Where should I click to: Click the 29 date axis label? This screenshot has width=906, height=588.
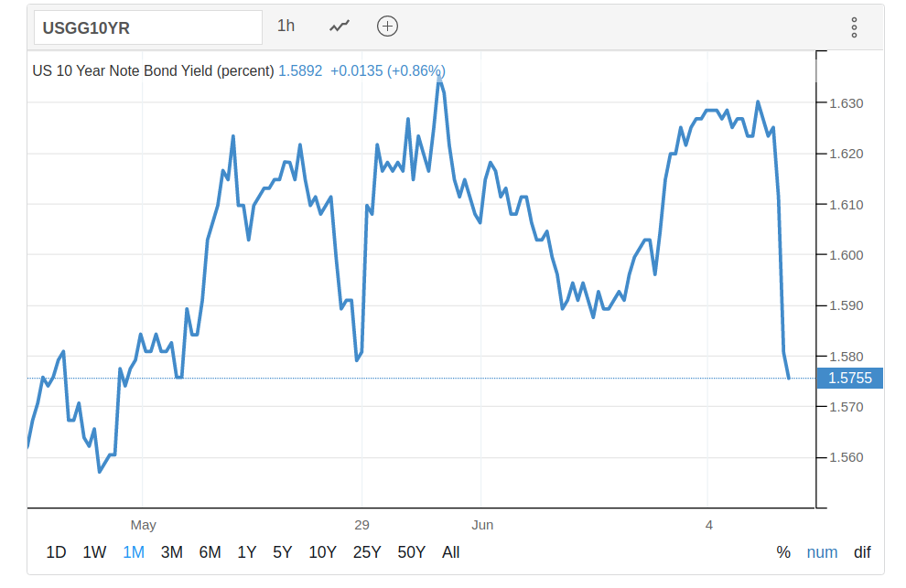point(361,525)
